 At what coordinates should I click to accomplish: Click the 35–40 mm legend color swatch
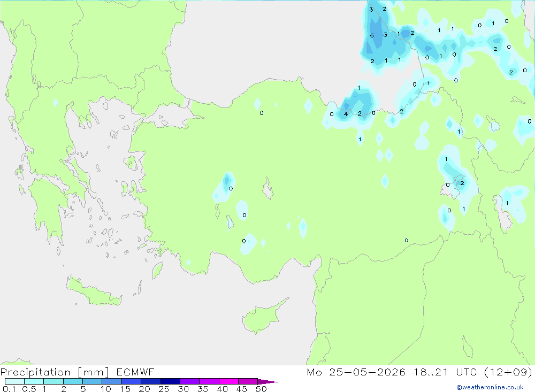pos(209,381)
